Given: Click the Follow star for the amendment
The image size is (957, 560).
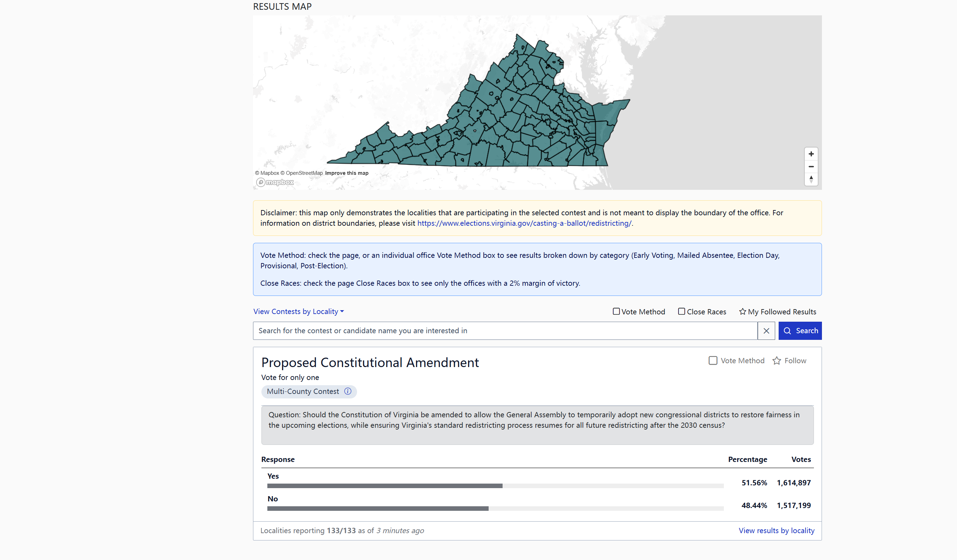Looking at the screenshot, I should coord(777,361).
